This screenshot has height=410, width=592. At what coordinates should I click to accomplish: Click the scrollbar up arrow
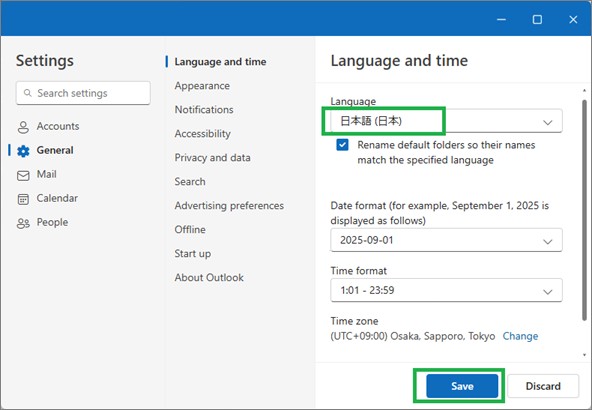click(584, 91)
